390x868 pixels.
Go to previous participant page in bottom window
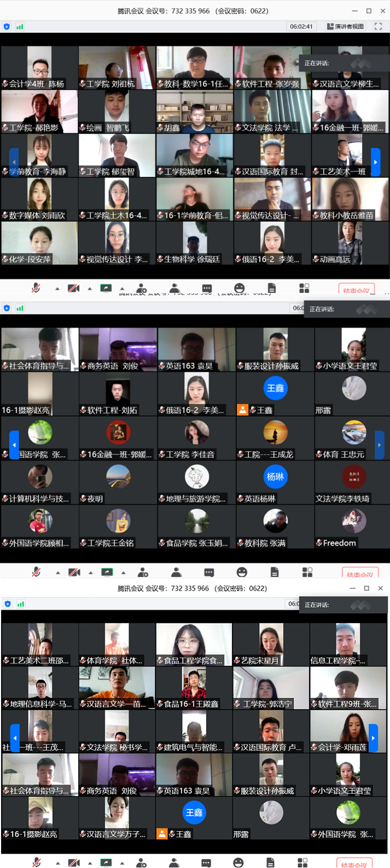(x=15, y=738)
